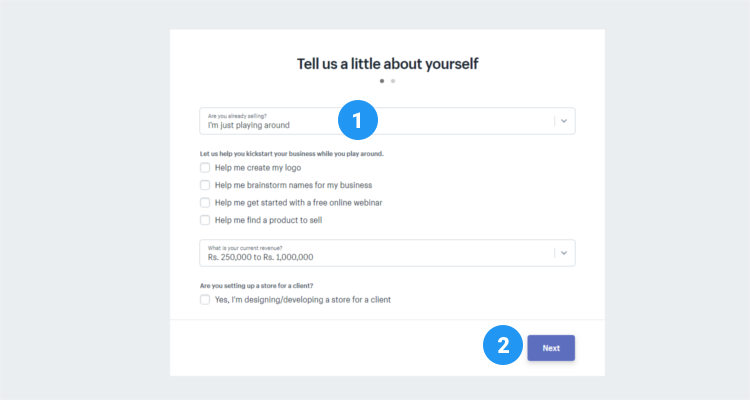This screenshot has width=750, height=400.
Task: Check 'Yes, I'm designing/developing a store for a client'
Action: tap(205, 299)
